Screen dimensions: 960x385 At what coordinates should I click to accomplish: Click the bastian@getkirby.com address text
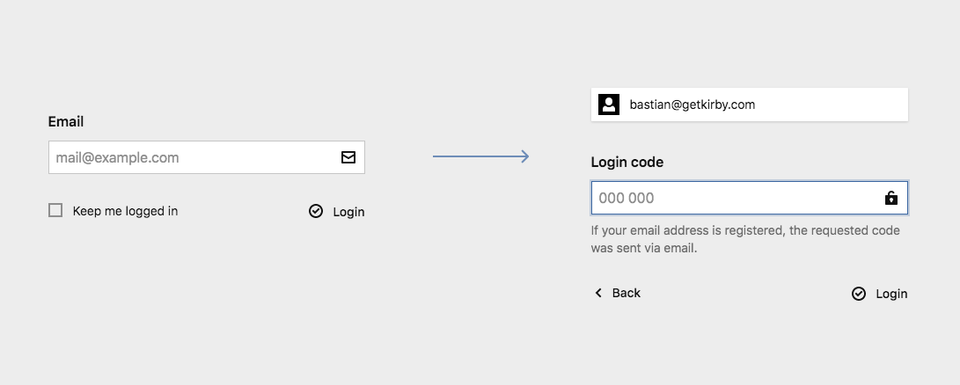click(x=692, y=105)
